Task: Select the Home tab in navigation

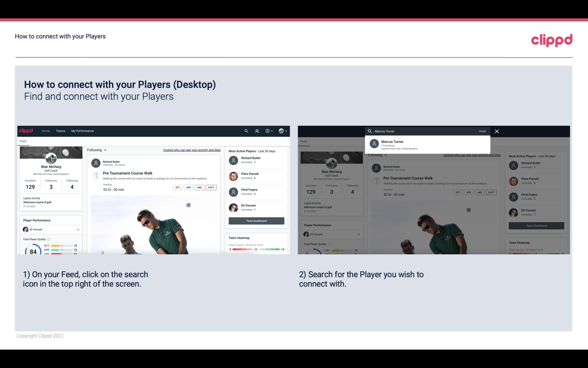Action: 45,131
